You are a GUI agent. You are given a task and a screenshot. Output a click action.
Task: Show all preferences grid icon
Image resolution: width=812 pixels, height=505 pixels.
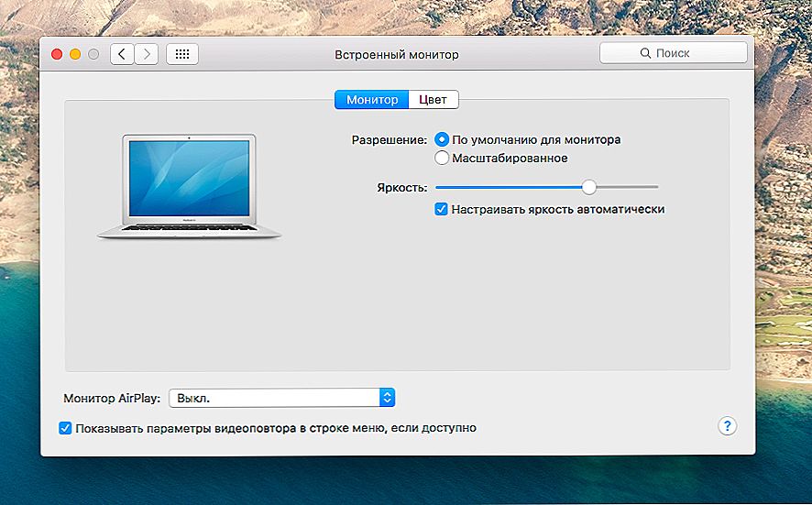182,54
